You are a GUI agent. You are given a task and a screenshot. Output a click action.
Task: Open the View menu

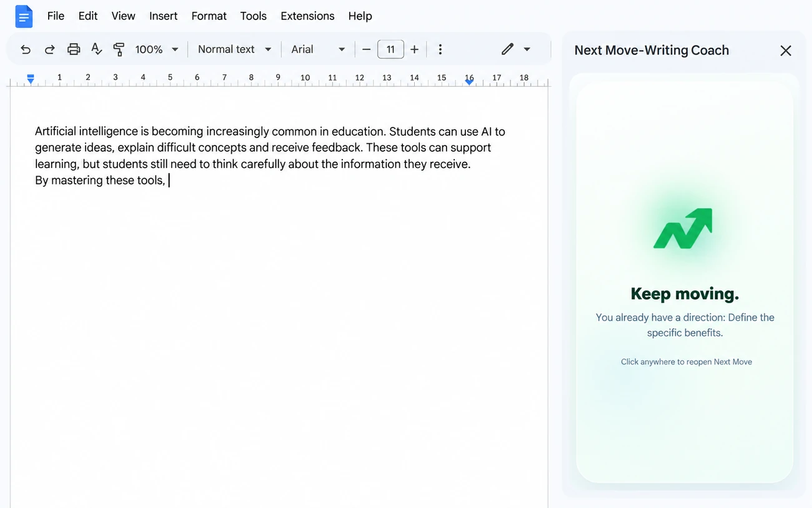click(123, 16)
